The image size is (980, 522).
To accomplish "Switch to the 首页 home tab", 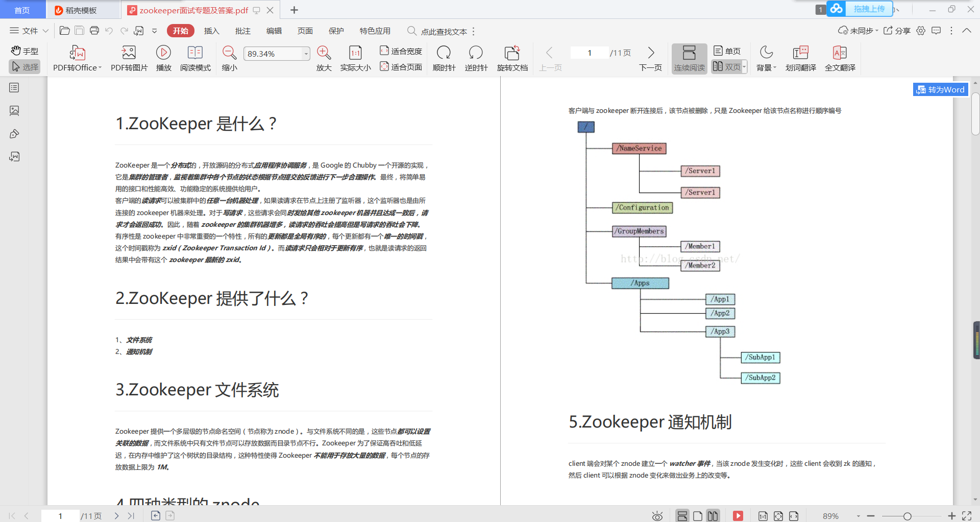I will pyautogui.click(x=22, y=10).
